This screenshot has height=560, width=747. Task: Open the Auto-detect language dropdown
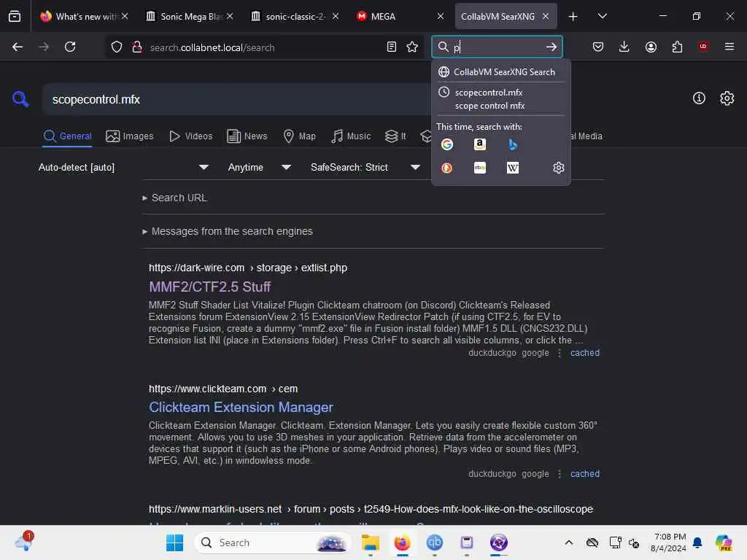click(123, 168)
